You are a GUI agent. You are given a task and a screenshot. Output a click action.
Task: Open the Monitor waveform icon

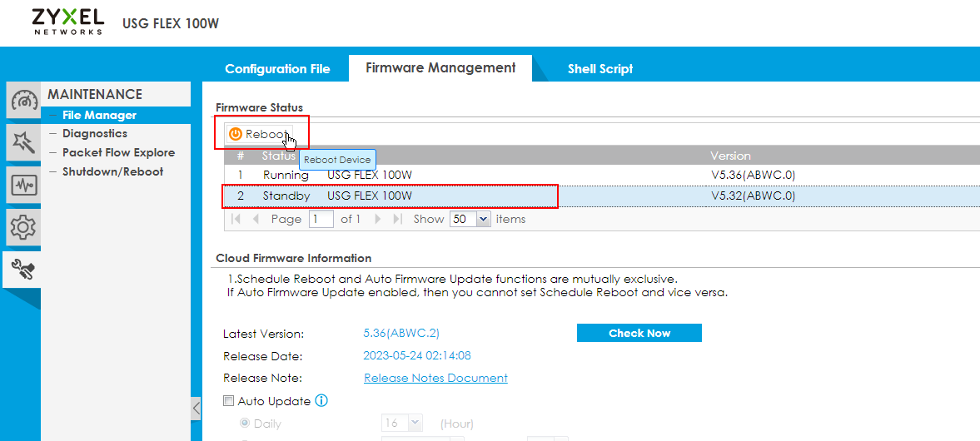23,185
